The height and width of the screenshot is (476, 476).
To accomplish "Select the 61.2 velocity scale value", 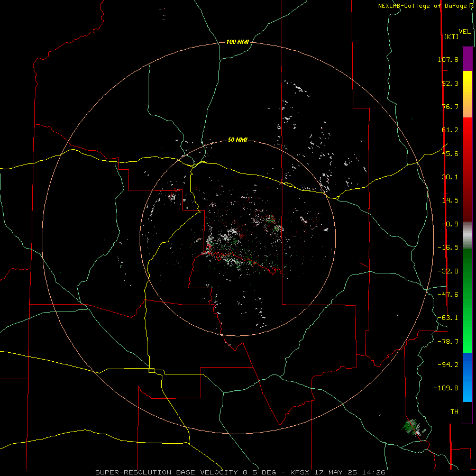I will pos(450,130).
